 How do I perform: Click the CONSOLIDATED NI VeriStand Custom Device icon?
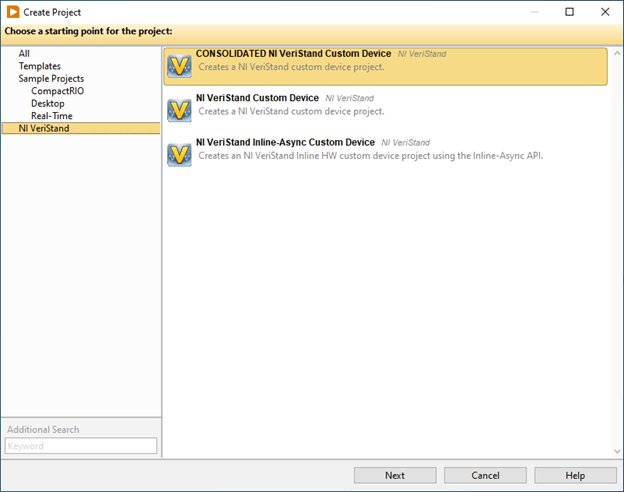coord(179,66)
